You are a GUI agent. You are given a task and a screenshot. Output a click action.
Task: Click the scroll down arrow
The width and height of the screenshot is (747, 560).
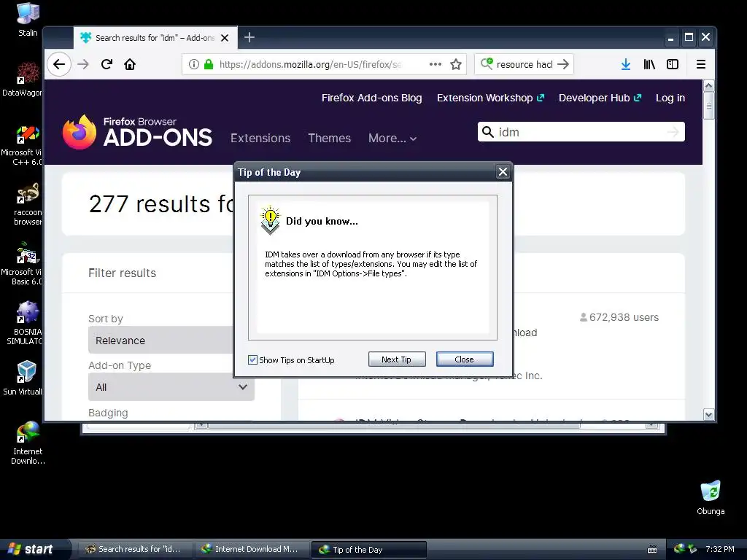pos(708,415)
